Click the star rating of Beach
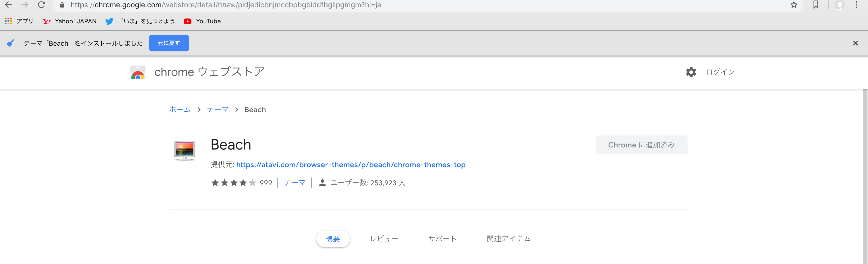 pos(234,183)
